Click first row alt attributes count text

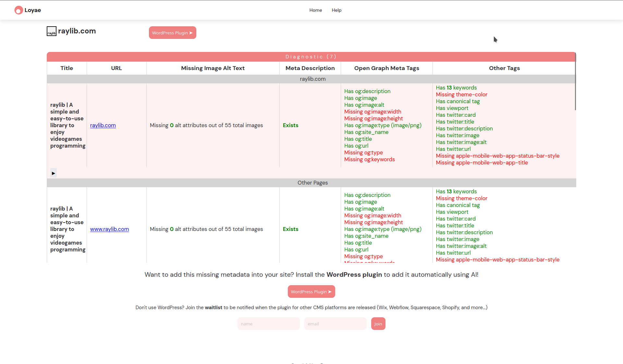click(206, 125)
